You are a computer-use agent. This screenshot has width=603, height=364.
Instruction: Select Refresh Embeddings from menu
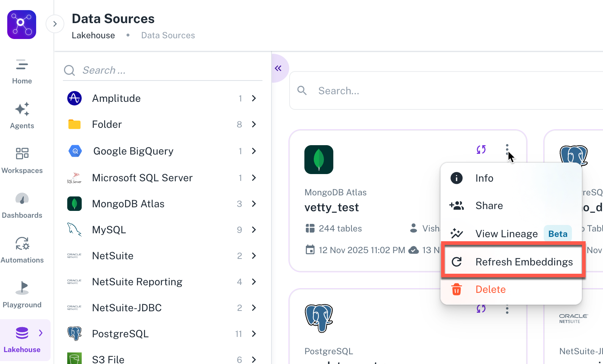point(513,262)
